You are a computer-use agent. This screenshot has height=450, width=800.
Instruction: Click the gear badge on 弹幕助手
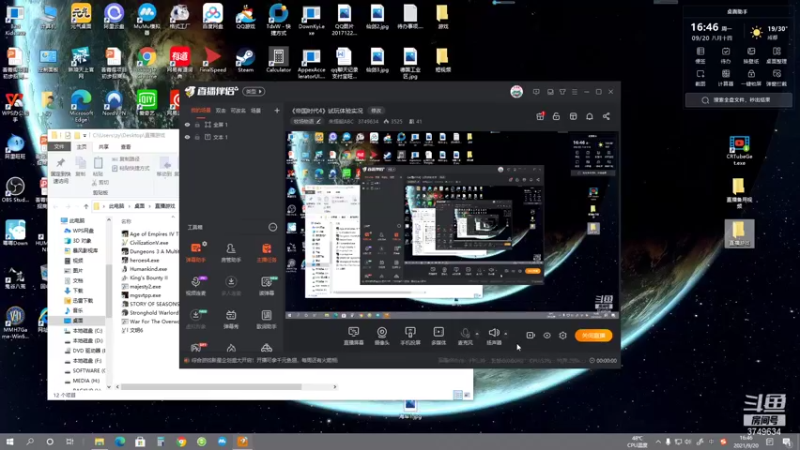(205, 244)
